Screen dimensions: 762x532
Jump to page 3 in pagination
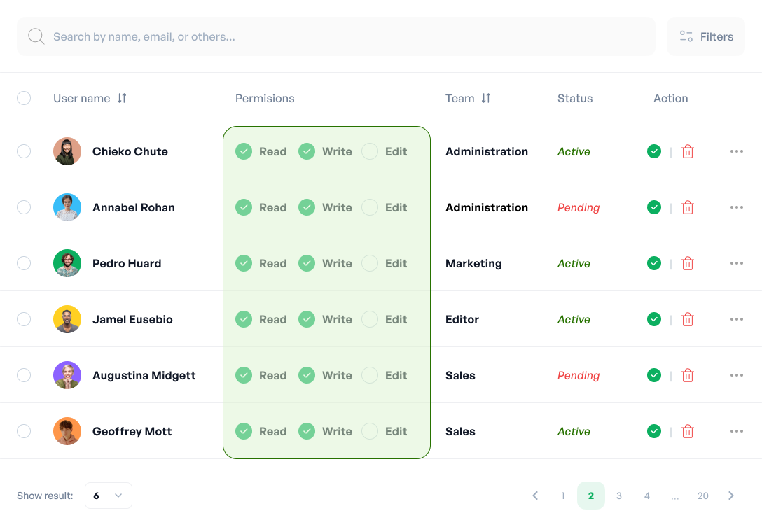click(x=619, y=496)
